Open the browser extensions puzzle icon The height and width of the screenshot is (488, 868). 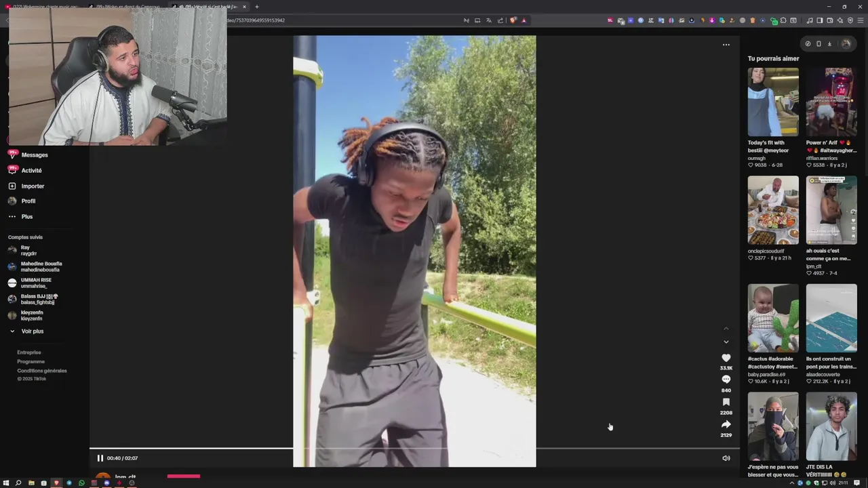pos(783,20)
